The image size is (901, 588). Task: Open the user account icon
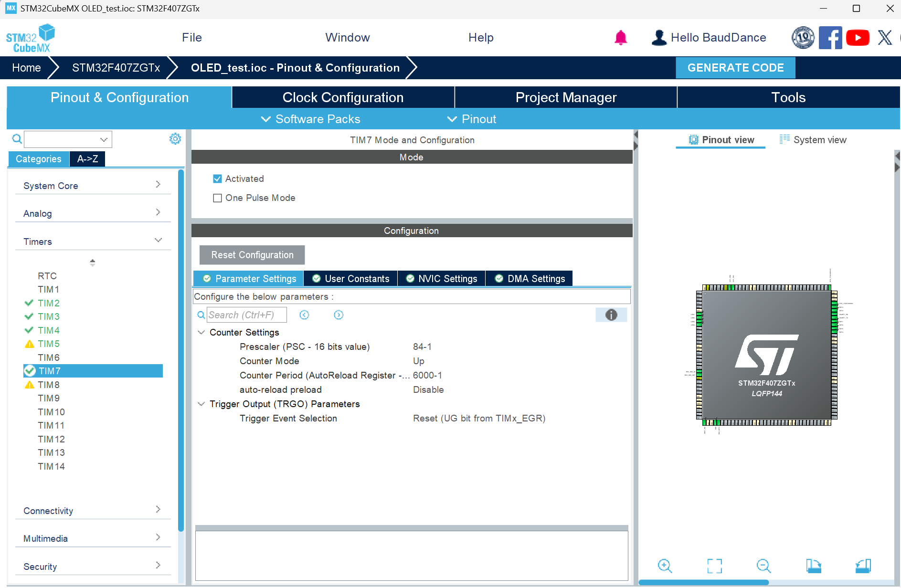point(659,37)
